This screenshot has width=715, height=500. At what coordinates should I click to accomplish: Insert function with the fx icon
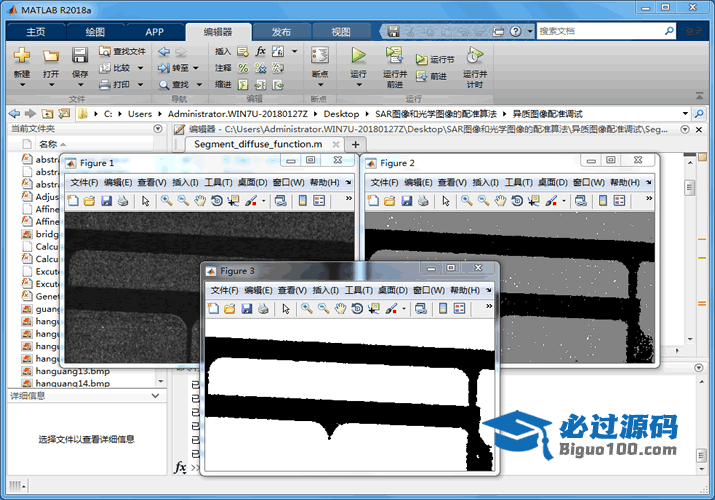tap(260, 51)
